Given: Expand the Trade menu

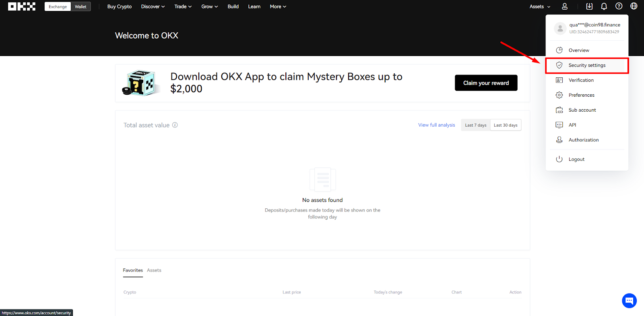Looking at the screenshot, I should [x=183, y=6].
